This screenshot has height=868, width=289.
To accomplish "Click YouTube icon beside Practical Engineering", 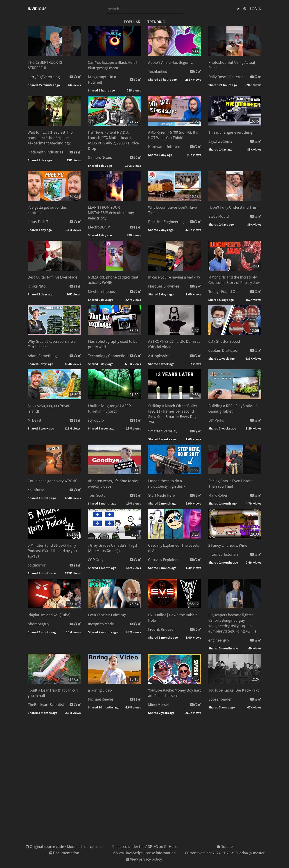I will (192, 222).
